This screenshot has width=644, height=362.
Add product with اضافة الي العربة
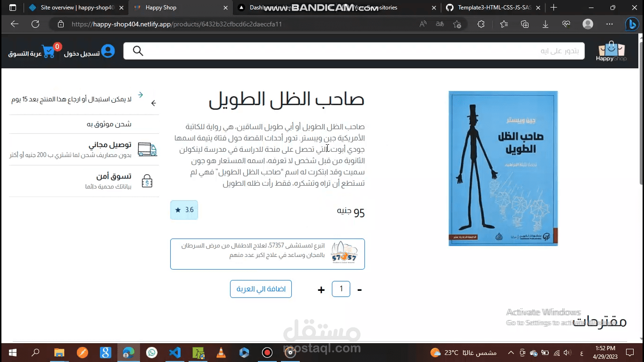click(x=261, y=289)
